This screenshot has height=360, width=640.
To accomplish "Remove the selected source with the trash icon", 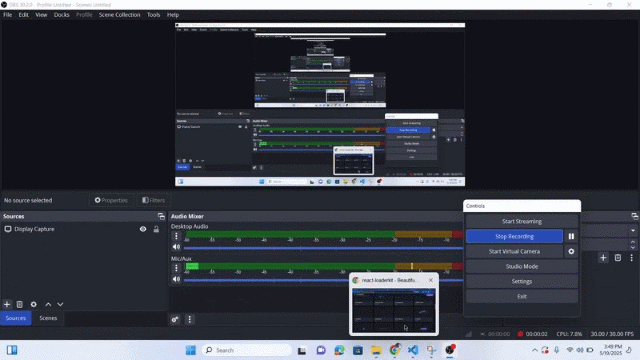I will [20, 304].
